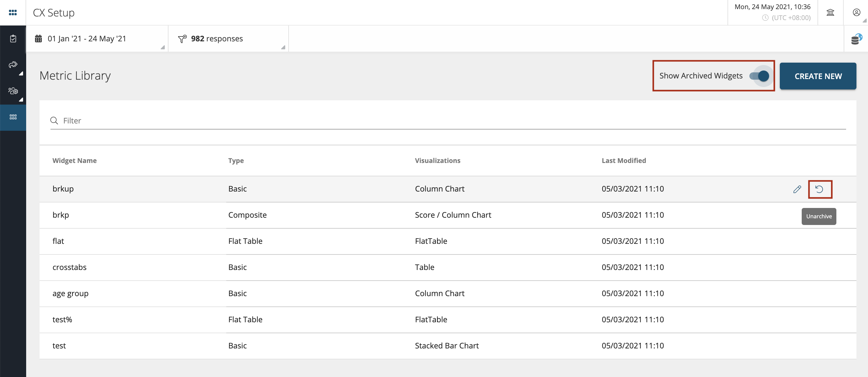The image size is (868, 377).
Task: Click the search magnifier icon
Action: [54, 121]
